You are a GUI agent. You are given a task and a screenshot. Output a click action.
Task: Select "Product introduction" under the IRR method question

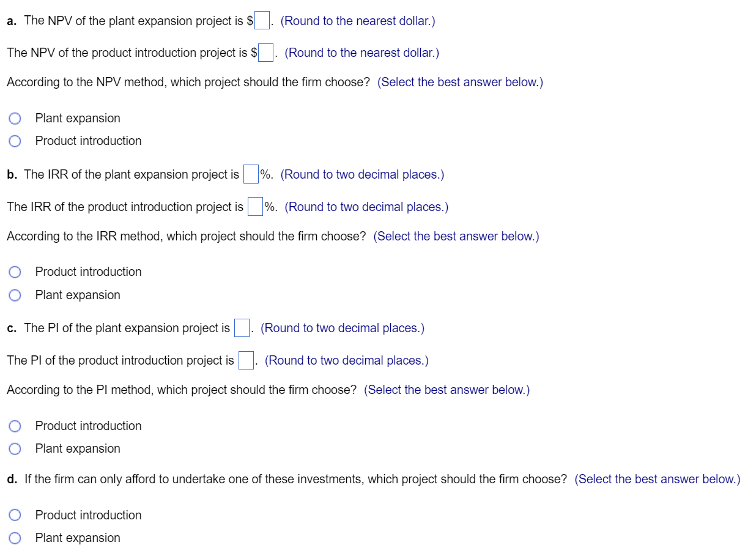click(x=15, y=272)
